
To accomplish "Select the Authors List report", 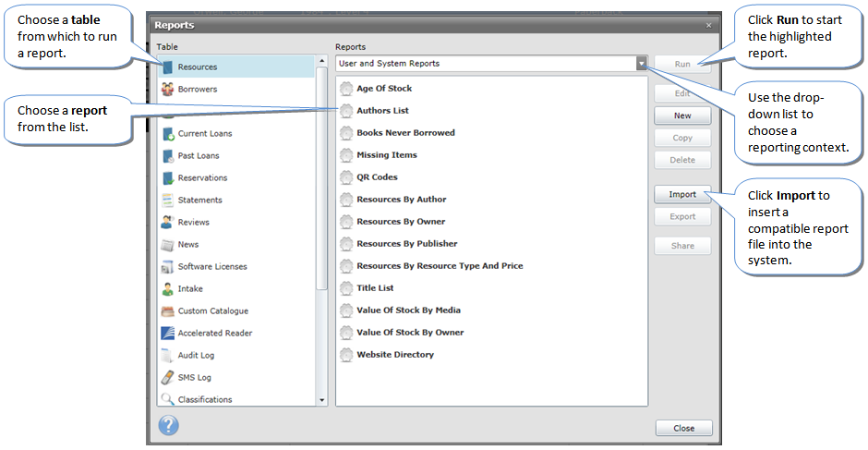I will point(382,111).
